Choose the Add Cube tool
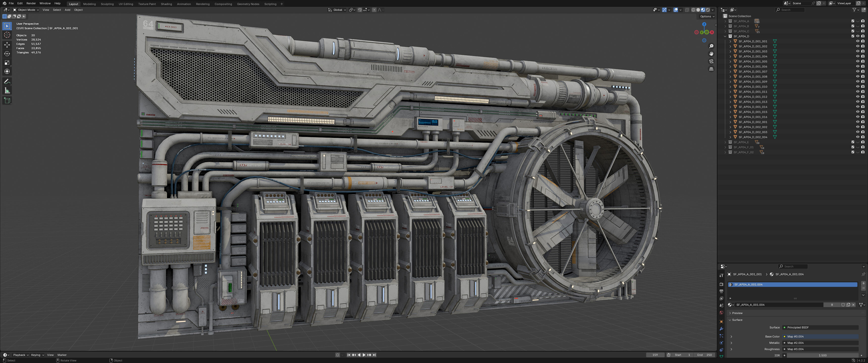868x363 pixels. coord(7,100)
